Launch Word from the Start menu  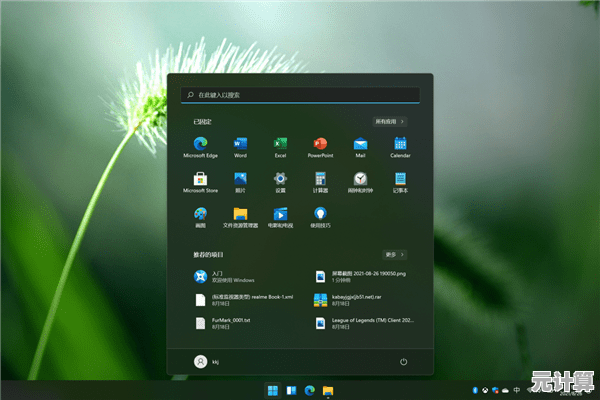click(240, 146)
